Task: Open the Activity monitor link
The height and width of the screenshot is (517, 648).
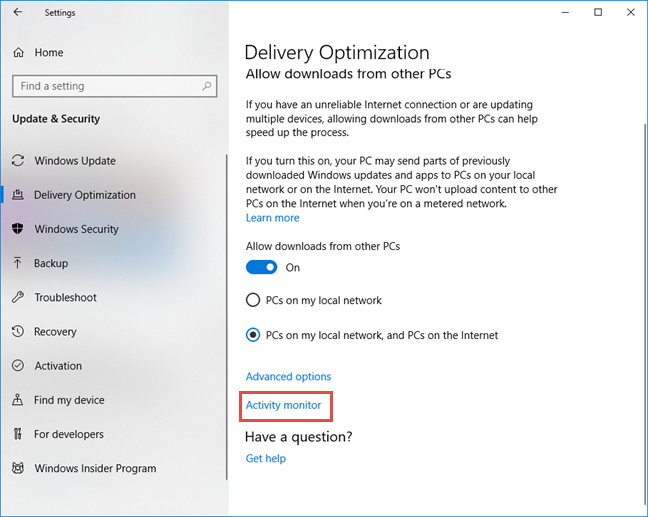Action: 284,405
